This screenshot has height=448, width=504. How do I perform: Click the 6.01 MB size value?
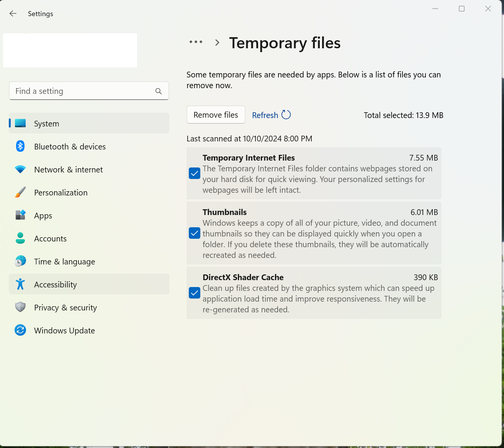pos(424,212)
